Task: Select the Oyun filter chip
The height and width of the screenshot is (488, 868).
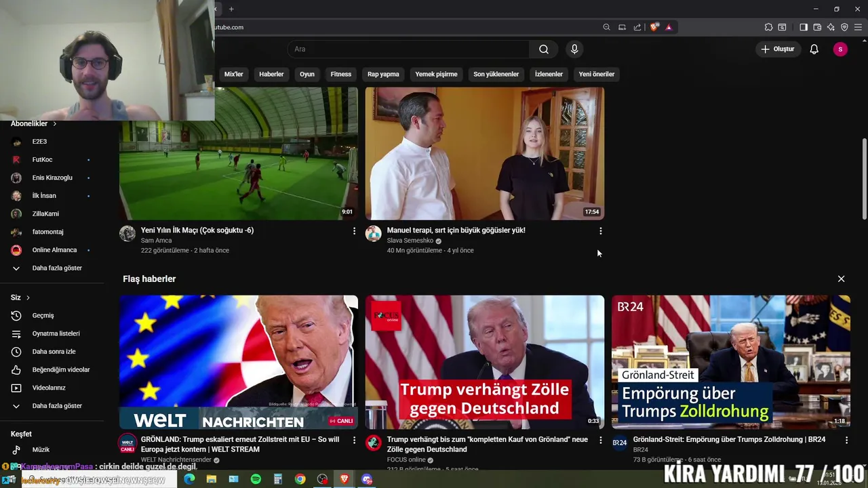Action: coord(307,74)
